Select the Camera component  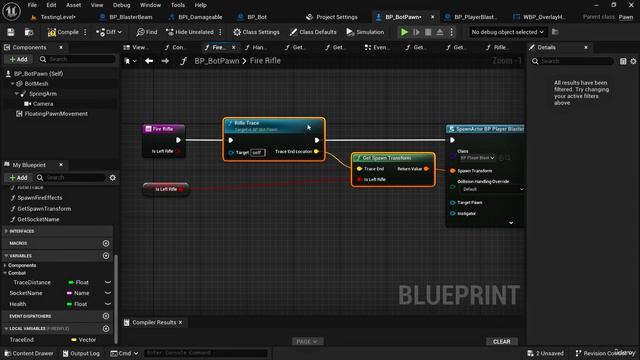43,104
